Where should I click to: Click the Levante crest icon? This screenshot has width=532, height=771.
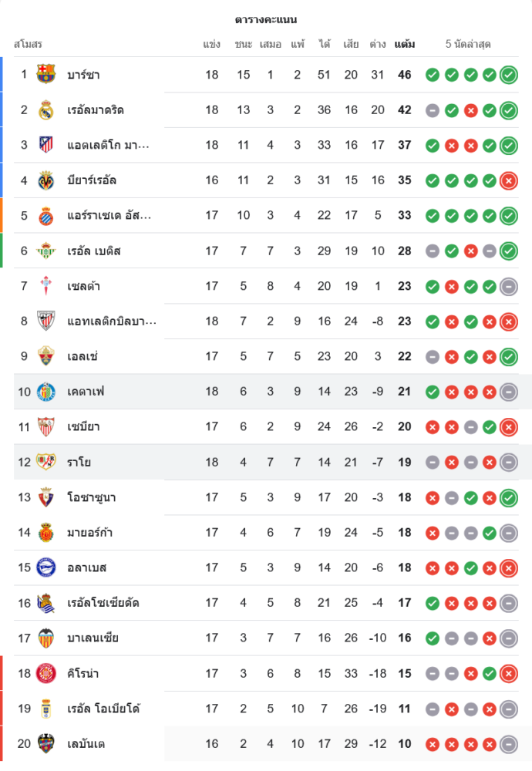point(46,743)
